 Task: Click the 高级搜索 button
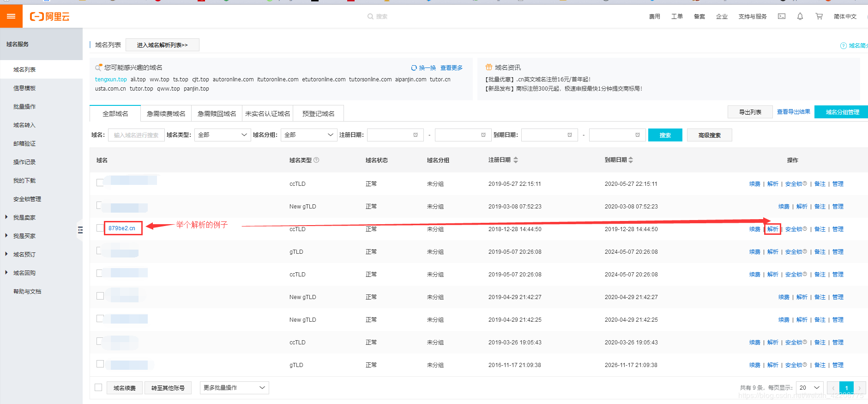710,135
